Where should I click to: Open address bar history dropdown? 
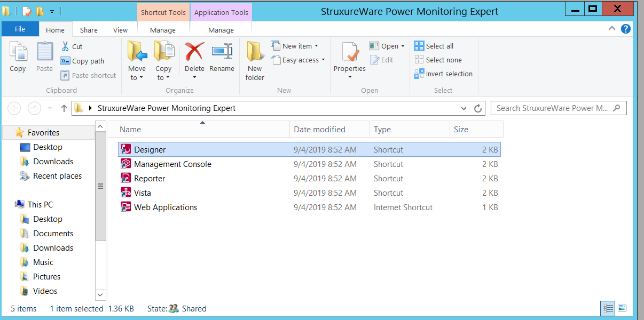click(x=464, y=108)
